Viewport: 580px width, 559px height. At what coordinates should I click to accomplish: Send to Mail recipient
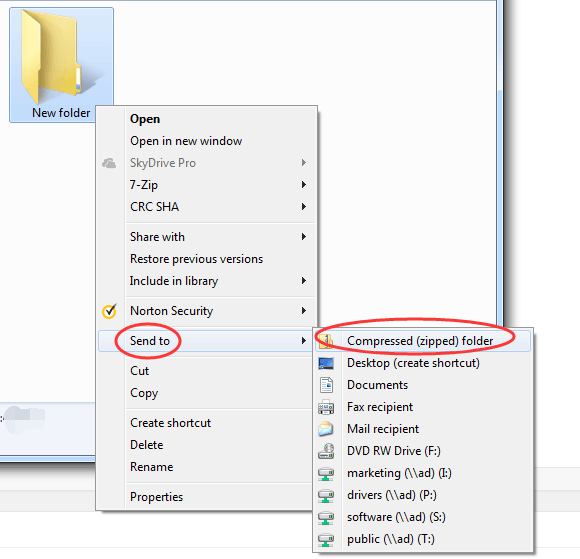click(423, 429)
